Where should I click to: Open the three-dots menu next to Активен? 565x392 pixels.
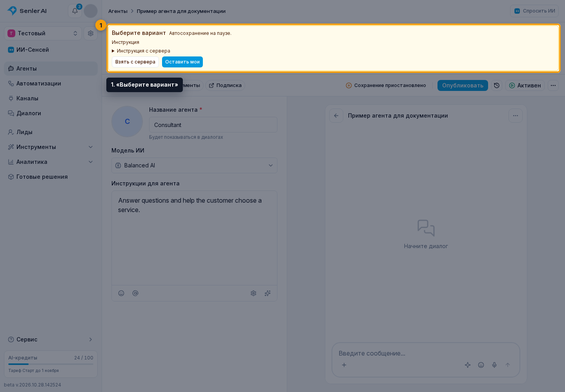tap(553, 85)
